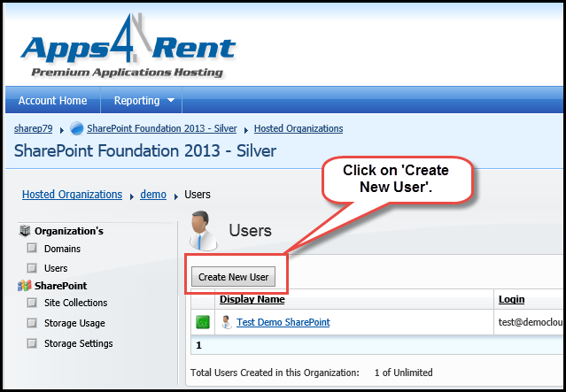
Task: Click the Apps4Rent logo
Action: (128, 46)
